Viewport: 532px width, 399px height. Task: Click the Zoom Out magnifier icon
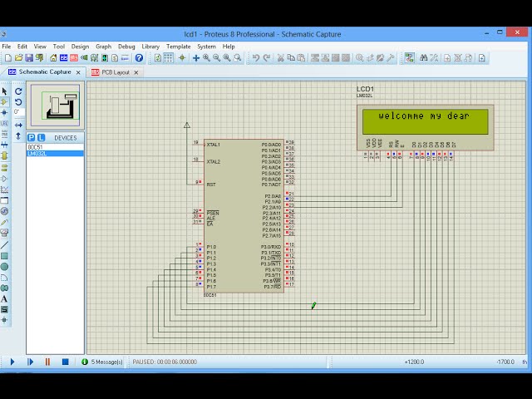216,58
